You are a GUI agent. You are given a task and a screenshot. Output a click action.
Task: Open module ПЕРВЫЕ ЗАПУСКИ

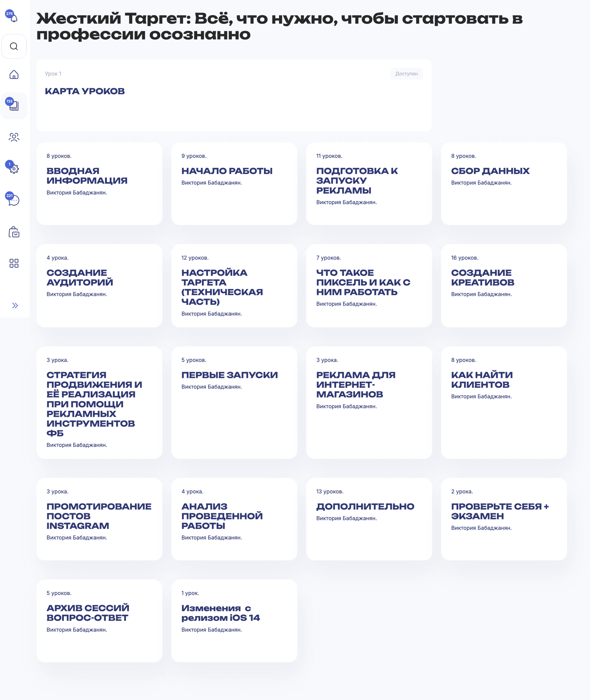[x=234, y=402]
